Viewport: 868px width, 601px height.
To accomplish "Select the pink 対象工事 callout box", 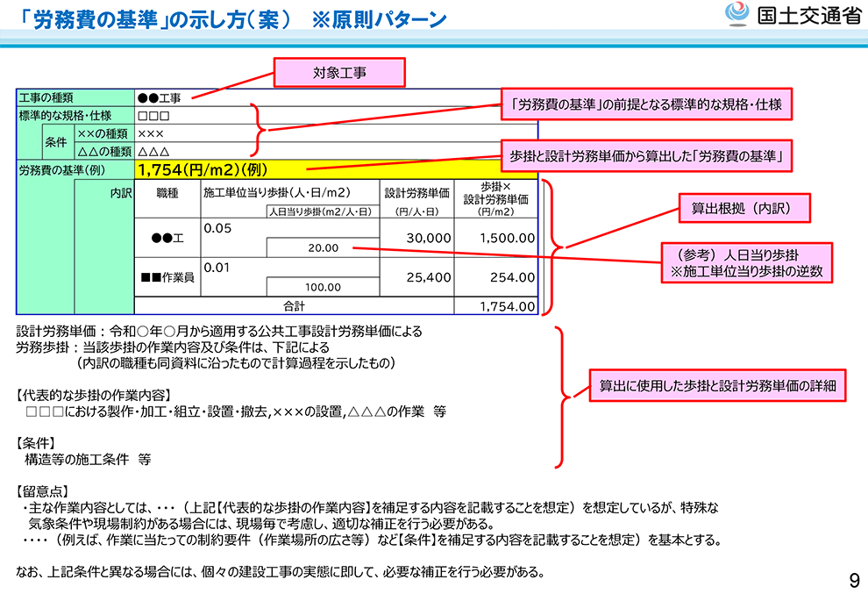I will [339, 72].
